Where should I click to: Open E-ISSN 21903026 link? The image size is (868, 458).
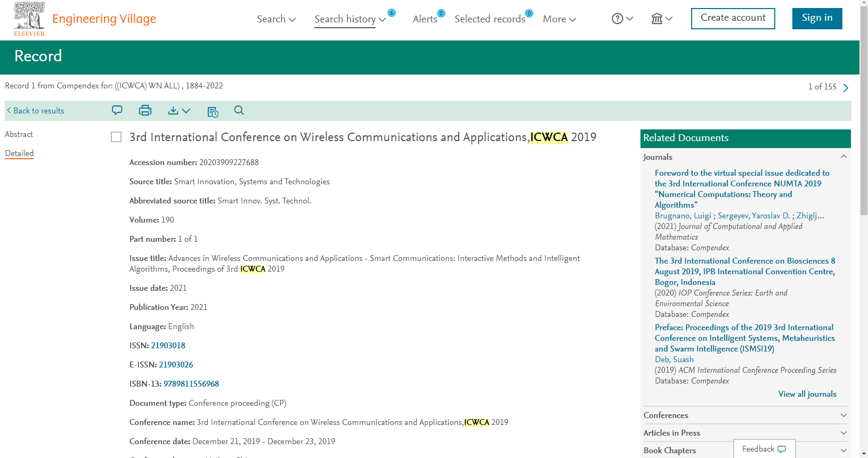tap(176, 365)
